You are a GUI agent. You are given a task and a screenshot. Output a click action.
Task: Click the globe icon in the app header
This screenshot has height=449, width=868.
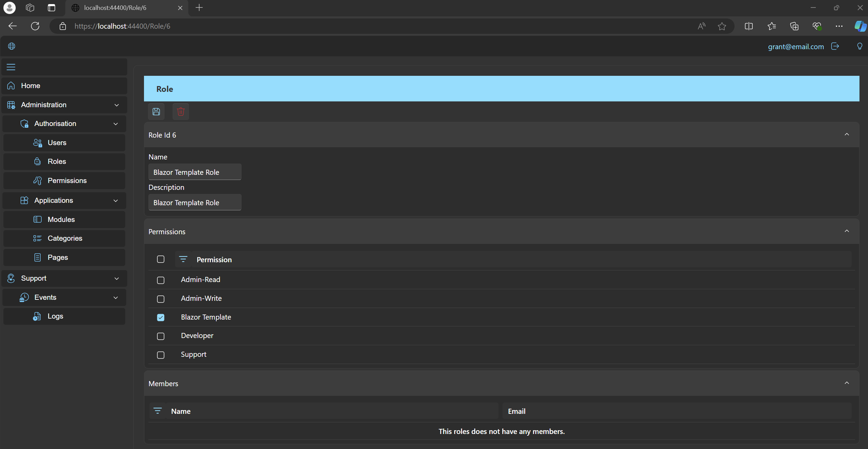pos(12,46)
